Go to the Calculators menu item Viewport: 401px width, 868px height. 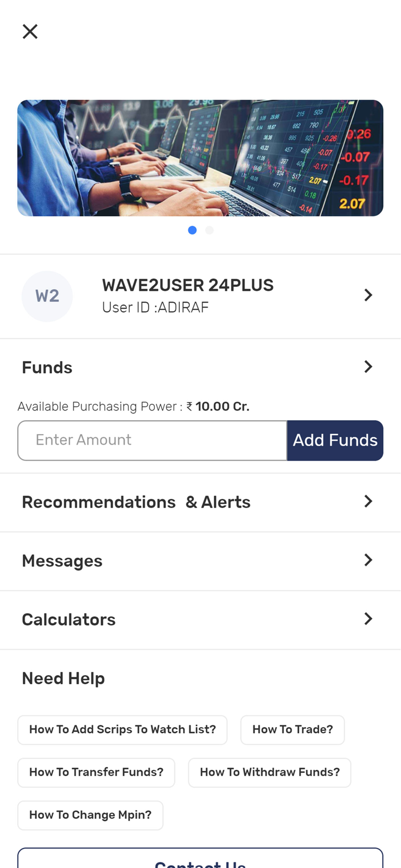[x=69, y=620]
